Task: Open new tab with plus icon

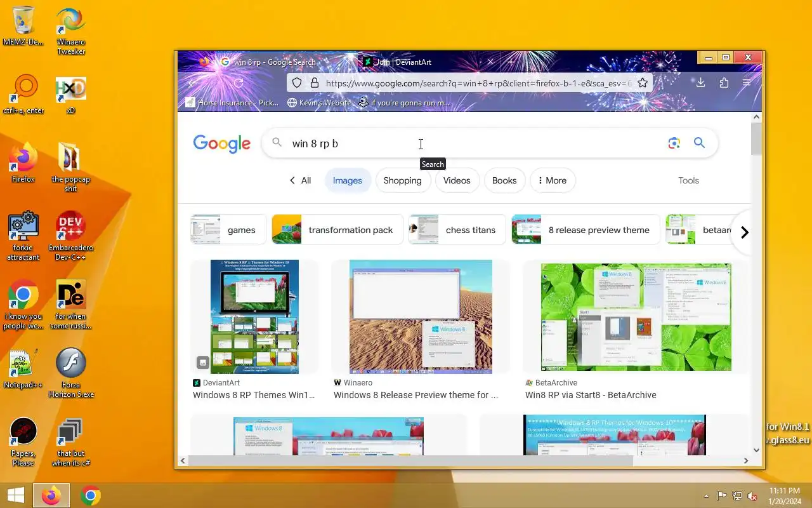Action: (x=511, y=62)
